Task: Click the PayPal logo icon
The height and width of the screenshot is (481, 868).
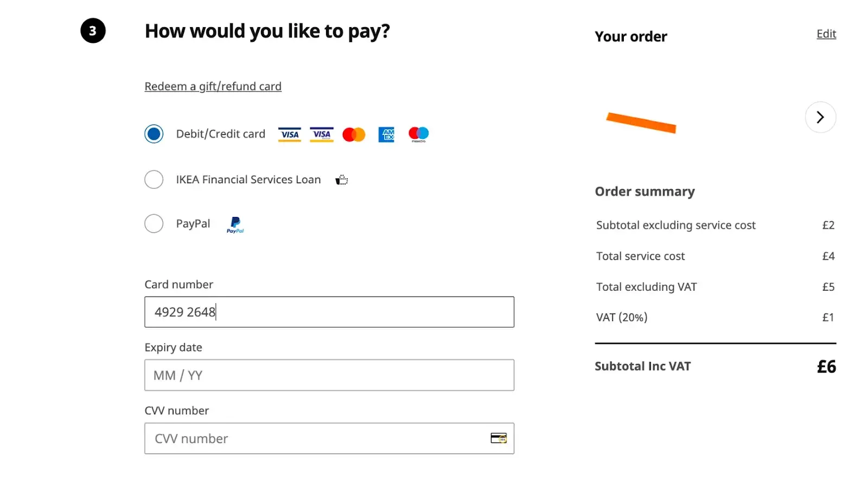Action: [x=235, y=224]
